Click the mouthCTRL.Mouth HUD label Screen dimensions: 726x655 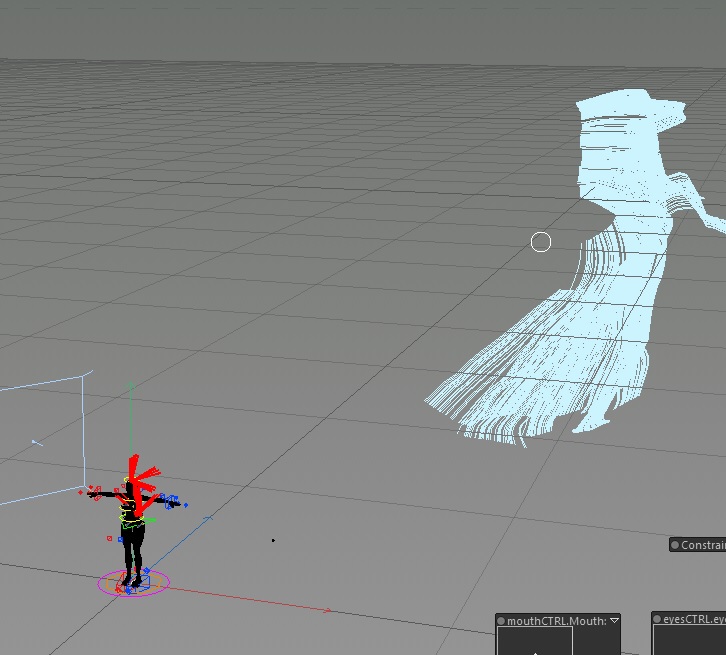pos(557,621)
